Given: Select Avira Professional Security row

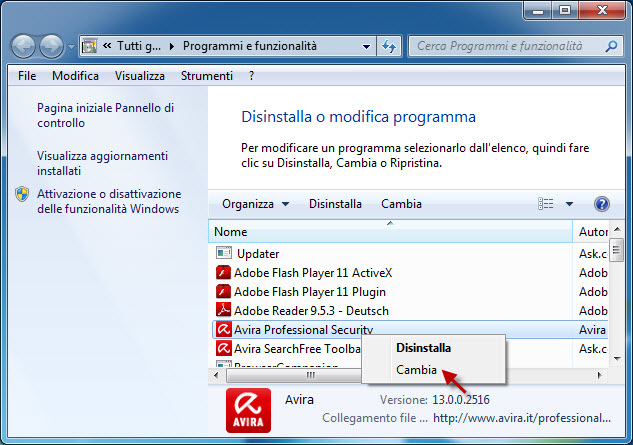Looking at the screenshot, I should pyautogui.click(x=409, y=330).
